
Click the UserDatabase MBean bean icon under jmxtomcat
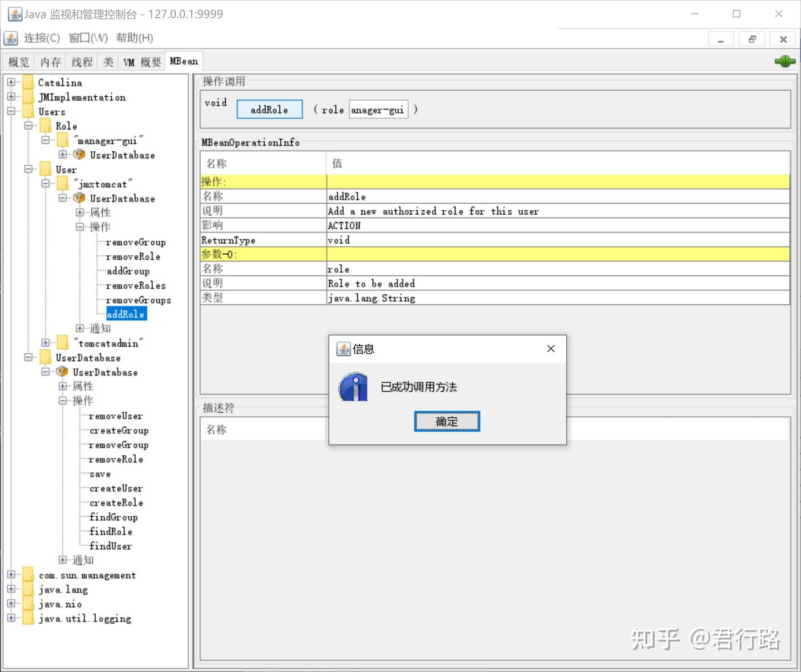pyautogui.click(x=80, y=198)
